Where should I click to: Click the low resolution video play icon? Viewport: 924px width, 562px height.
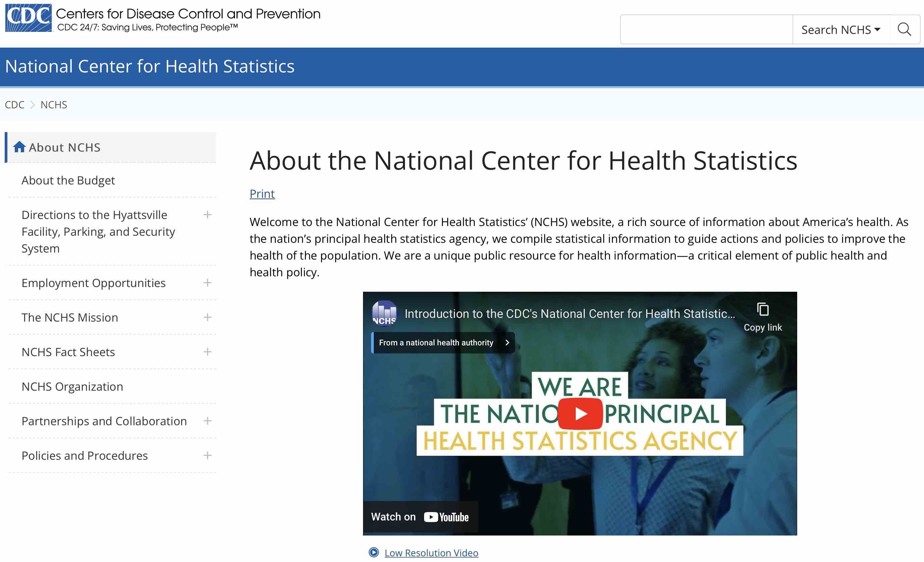(x=373, y=552)
